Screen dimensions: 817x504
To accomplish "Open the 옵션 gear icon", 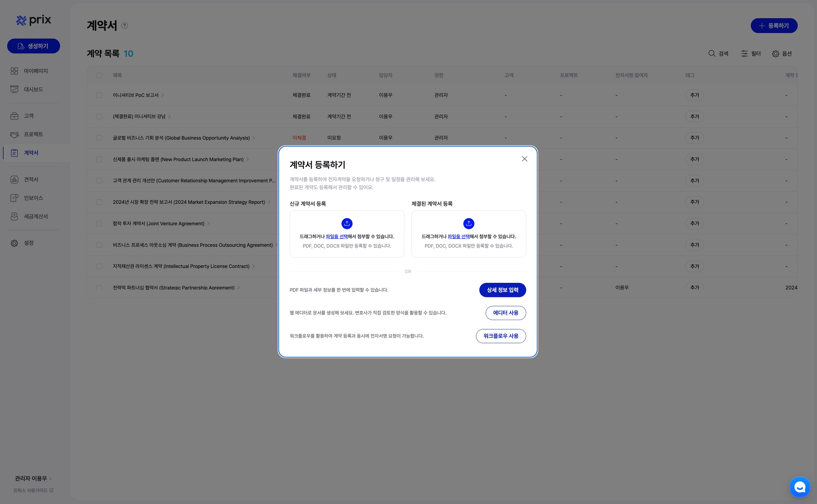I will point(776,54).
